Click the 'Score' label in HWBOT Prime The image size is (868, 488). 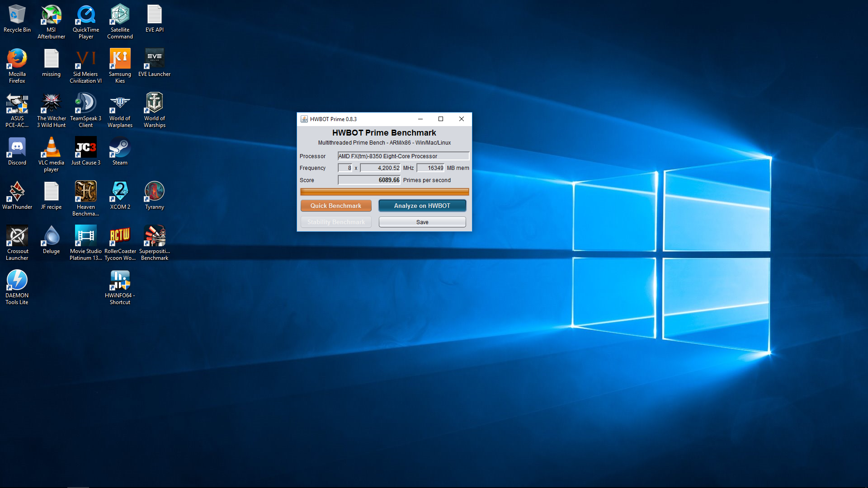click(x=307, y=180)
